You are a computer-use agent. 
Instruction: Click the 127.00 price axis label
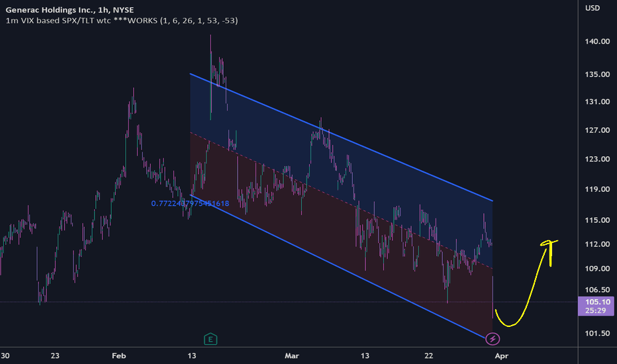(597, 130)
